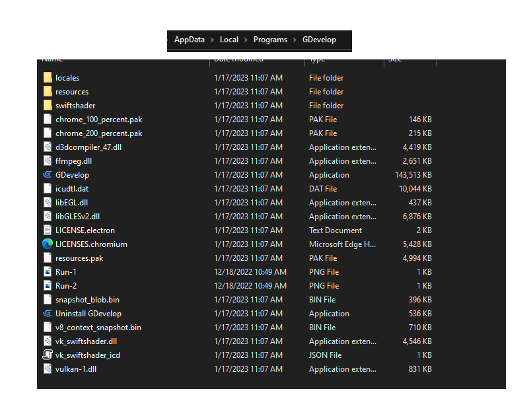Click the snapshot_blob.bin file icon

coord(48,299)
